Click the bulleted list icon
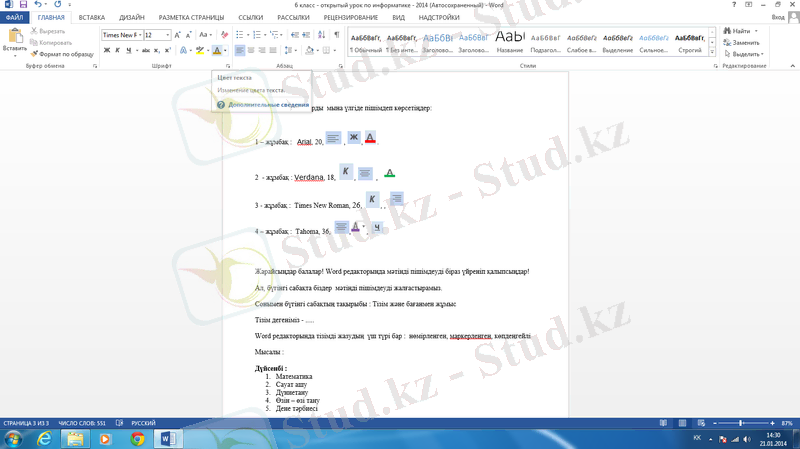The width and height of the screenshot is (800, 449). coord(243,35)
